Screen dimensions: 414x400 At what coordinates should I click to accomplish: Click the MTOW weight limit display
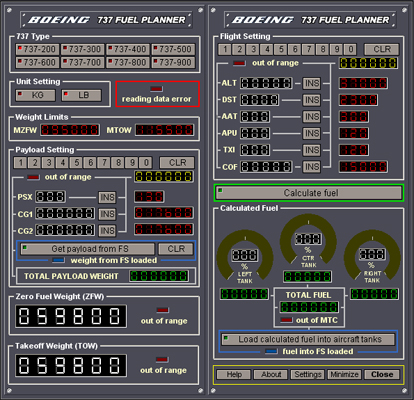tap(165, 130)
